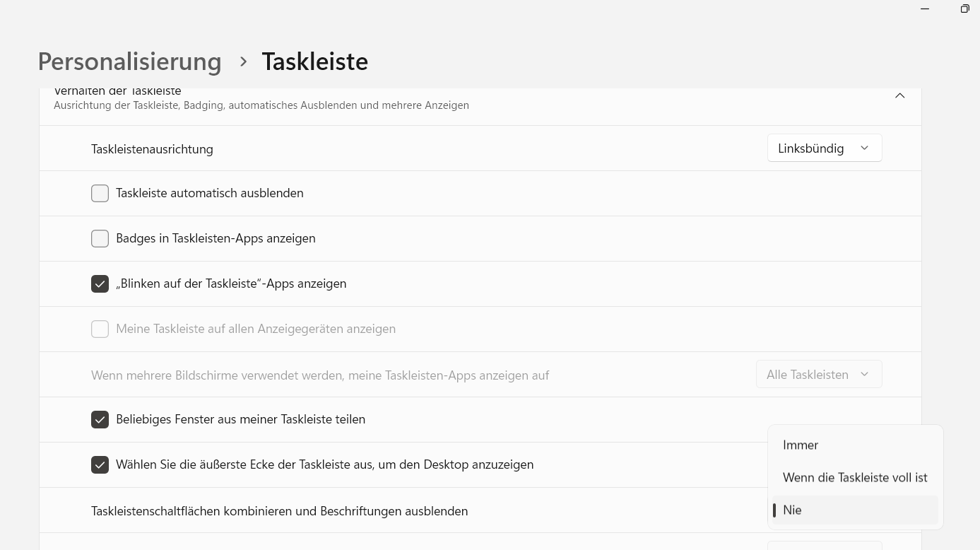Click the breadcrumb chevron separator icon
980x550 pixels.
click(243, 62)
